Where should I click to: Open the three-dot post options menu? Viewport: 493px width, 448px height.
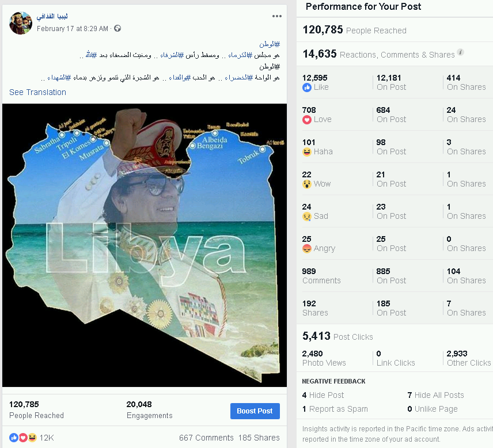(x=276, y=16)
